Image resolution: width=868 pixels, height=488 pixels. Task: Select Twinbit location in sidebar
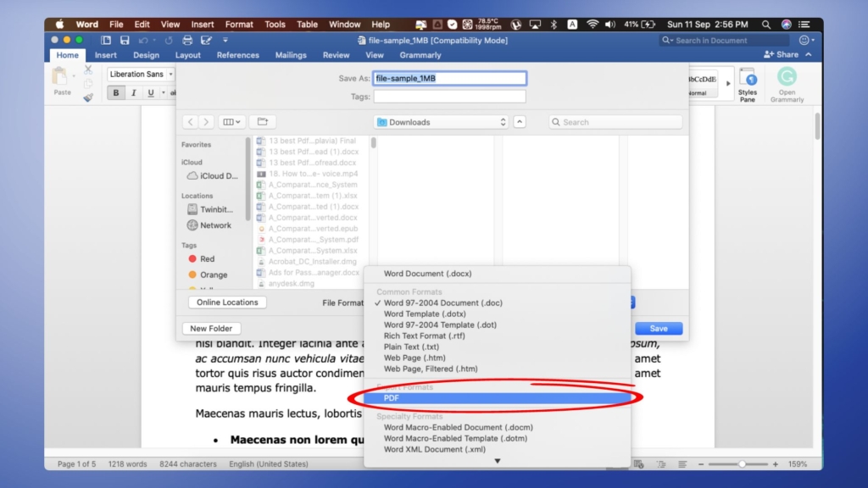(x=210, y=210)
